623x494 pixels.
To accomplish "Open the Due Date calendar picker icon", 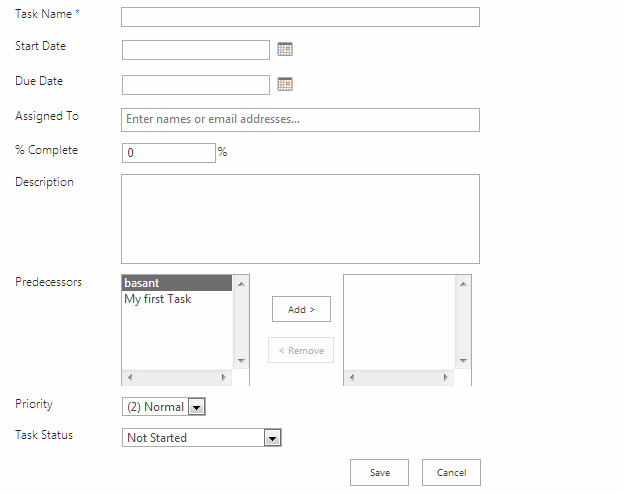I will [285, 84].
